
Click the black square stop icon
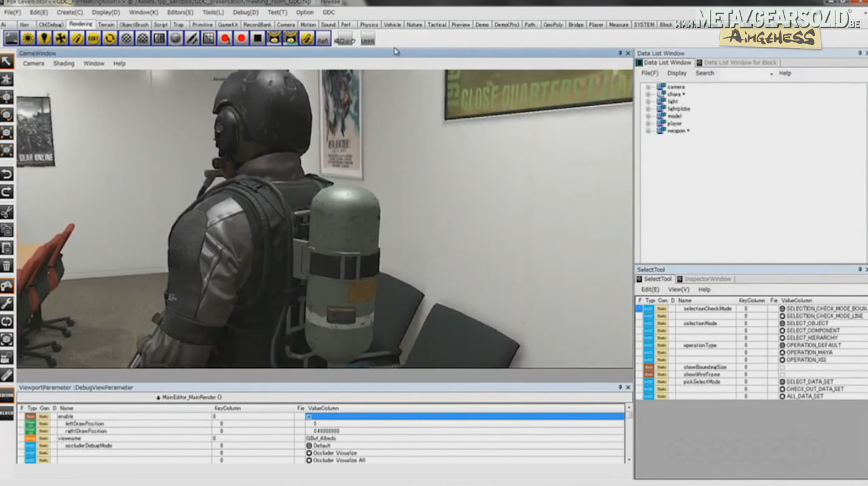[258, 38]
